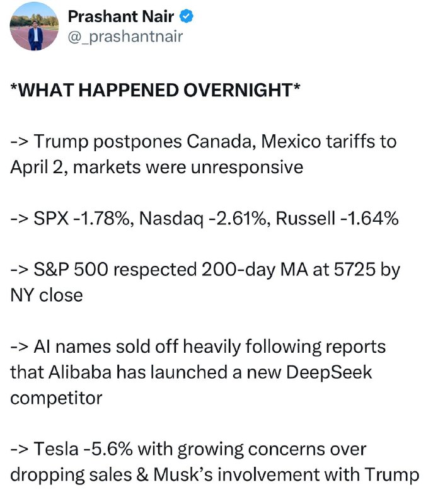The image size is (433, 504).
Task: Open Prashant Nair's profile picture
Action: 34,26
